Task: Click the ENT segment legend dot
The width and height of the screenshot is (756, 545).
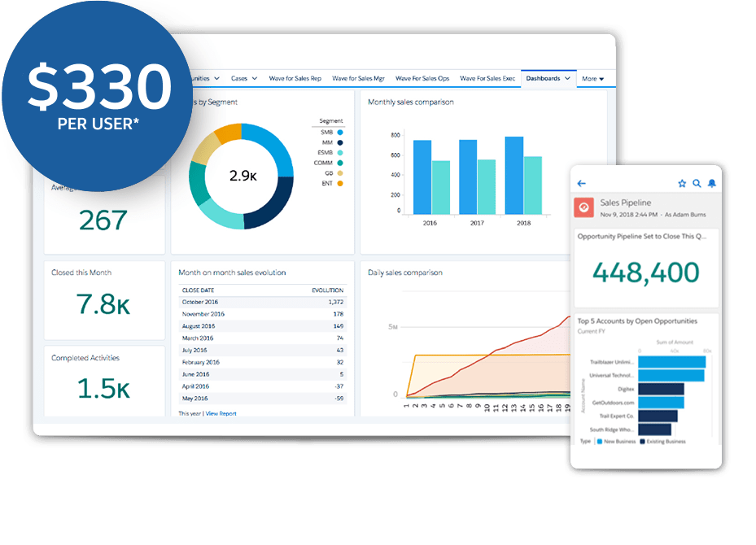Action: [x=339, y=184]
